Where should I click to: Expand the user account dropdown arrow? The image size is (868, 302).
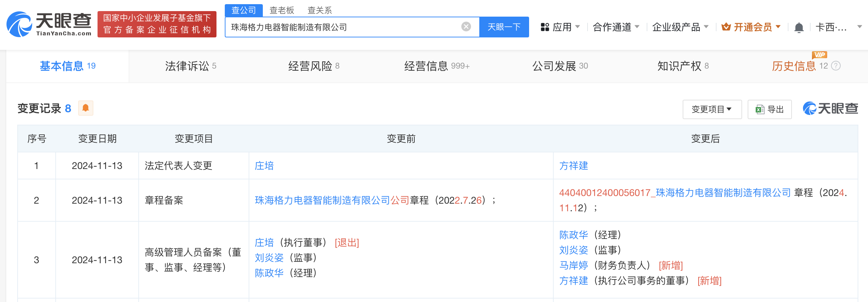tap(859, 27)
